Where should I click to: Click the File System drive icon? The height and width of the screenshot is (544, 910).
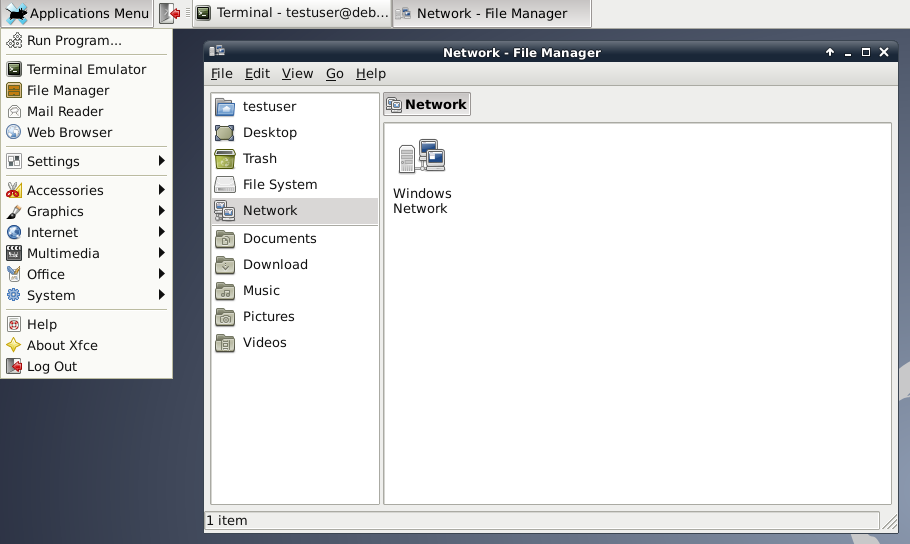click(x=225, y=185)
